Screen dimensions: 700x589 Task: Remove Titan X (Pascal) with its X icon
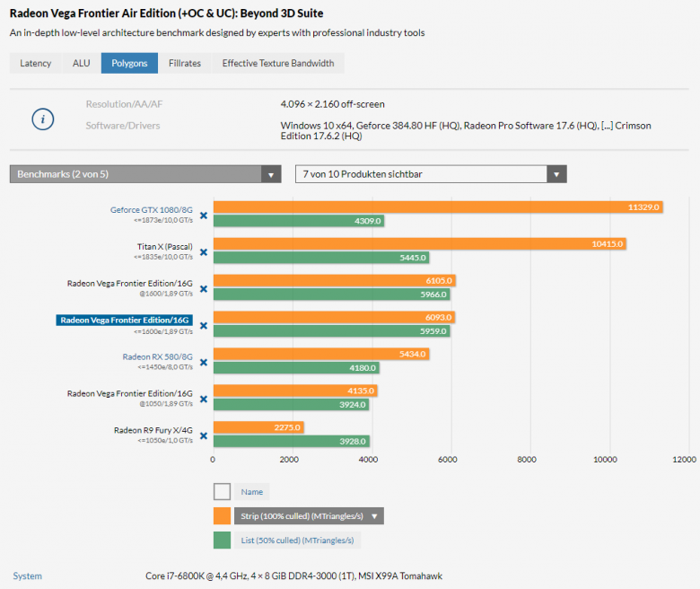click(204, 252)
